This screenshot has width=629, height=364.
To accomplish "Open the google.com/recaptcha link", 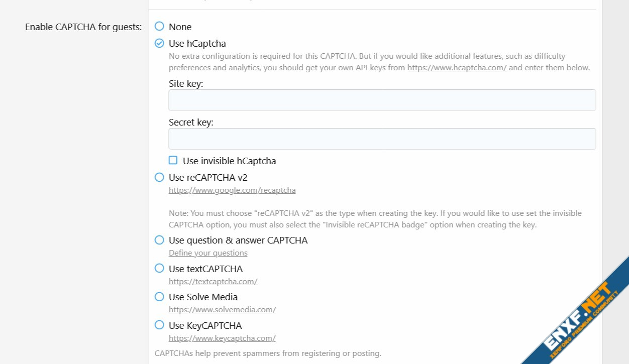I will click(232, 190).
